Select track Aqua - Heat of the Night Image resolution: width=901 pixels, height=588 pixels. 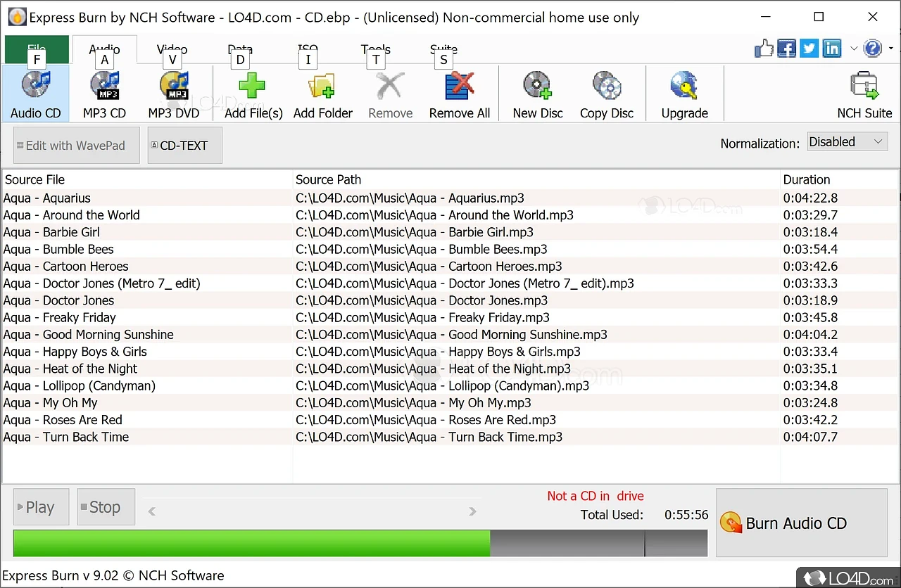point(70,369)
